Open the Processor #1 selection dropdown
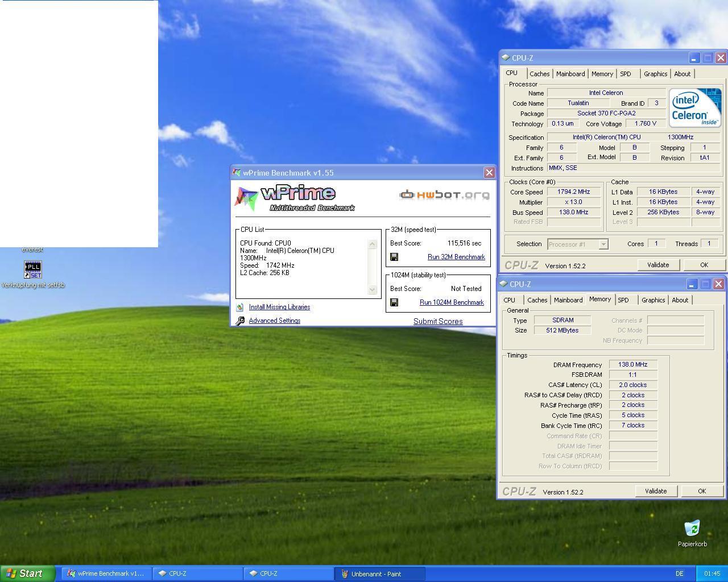728x582 pixels. pos(603,244)
